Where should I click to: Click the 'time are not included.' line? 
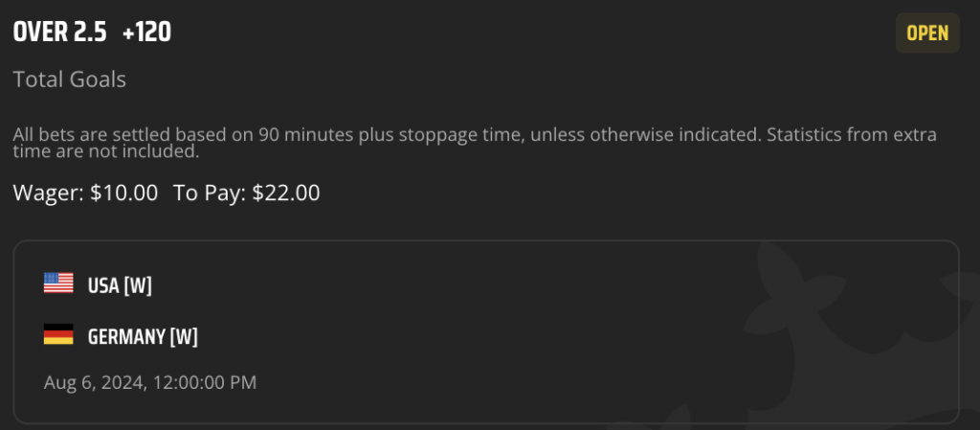click(106, 152)
